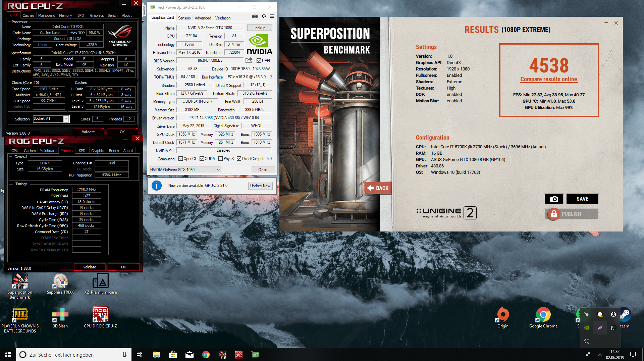644x361 pixels.
Task: Collapse hidden tray icons chevron
Action: point(600,355)
